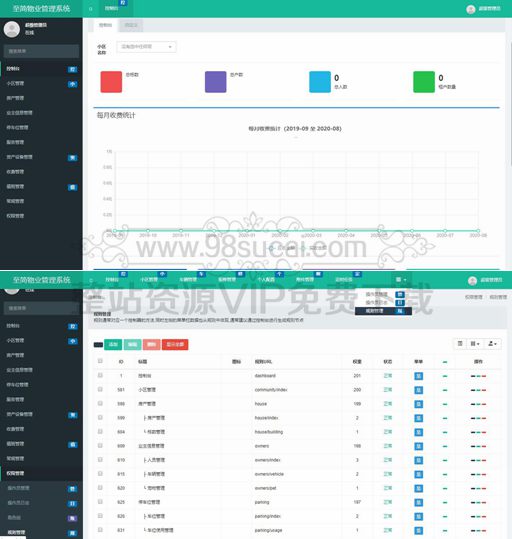
Task: Toggle blue menu button in house/building row
Action: (418, 432)
